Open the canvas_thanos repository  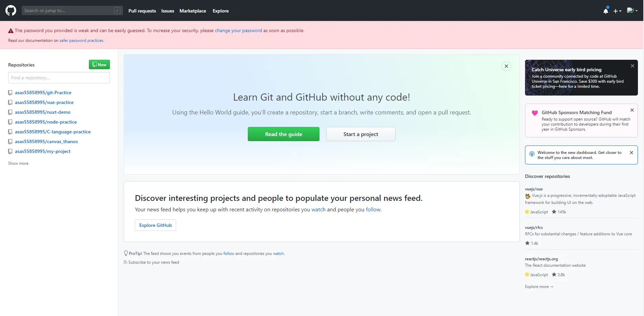pos(46,141)
